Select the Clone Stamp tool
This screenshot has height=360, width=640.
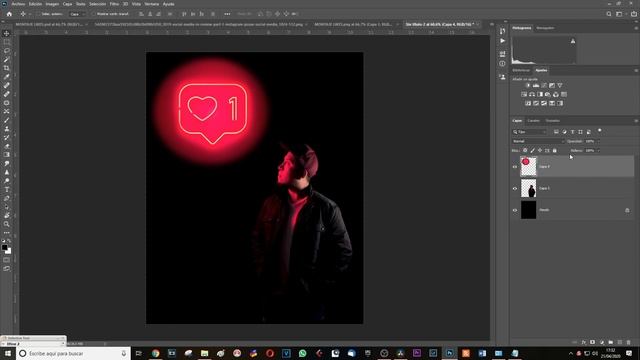tap(7, 129)
